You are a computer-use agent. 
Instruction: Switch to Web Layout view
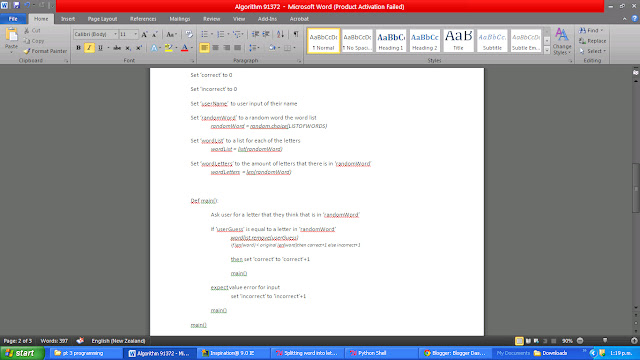click(536, 341)
